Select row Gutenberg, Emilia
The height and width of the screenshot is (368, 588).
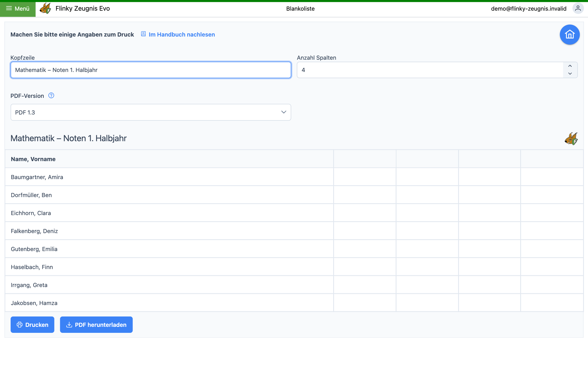tap(294, 249)
